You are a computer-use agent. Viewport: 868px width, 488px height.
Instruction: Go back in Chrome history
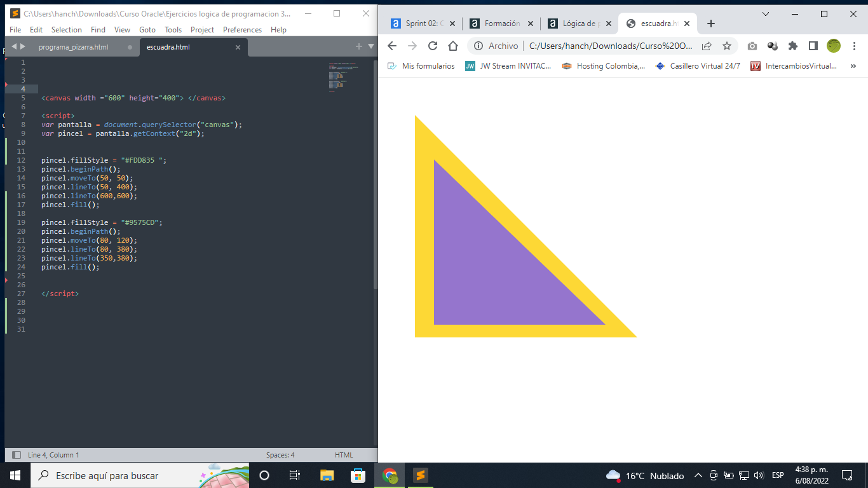[392, 46]
